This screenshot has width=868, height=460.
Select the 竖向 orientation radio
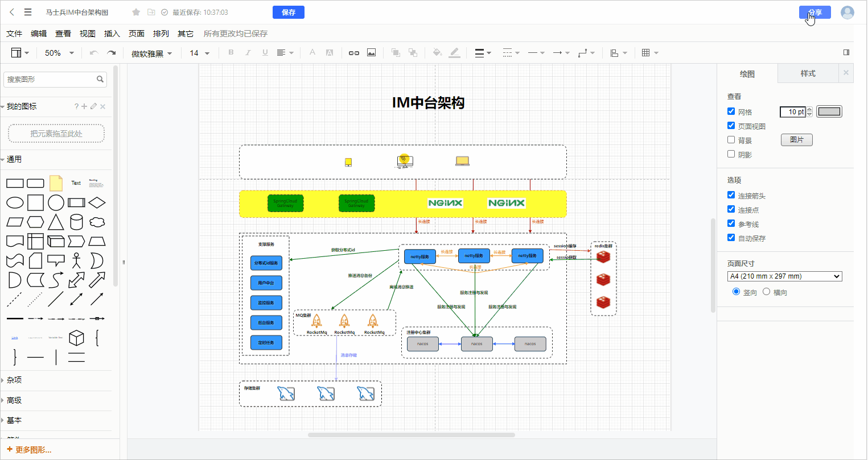pos(737,292)
